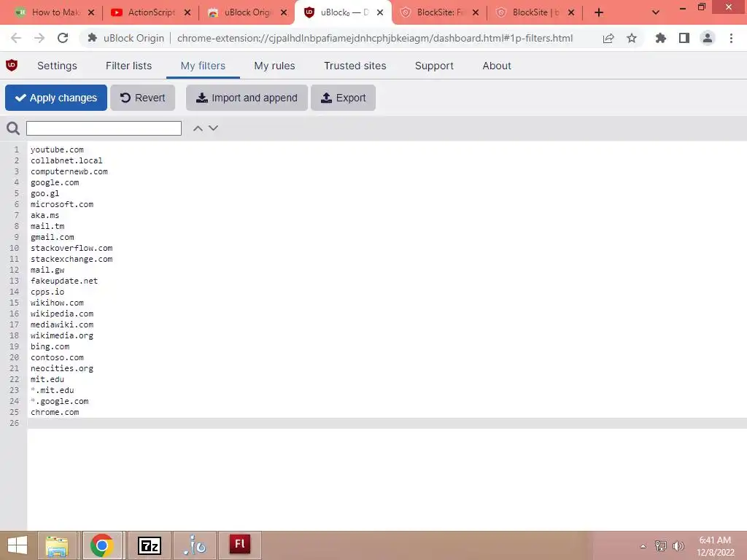Open the new tab plus button
Viewport: 747px width, 560px height.
click(599, 13)
